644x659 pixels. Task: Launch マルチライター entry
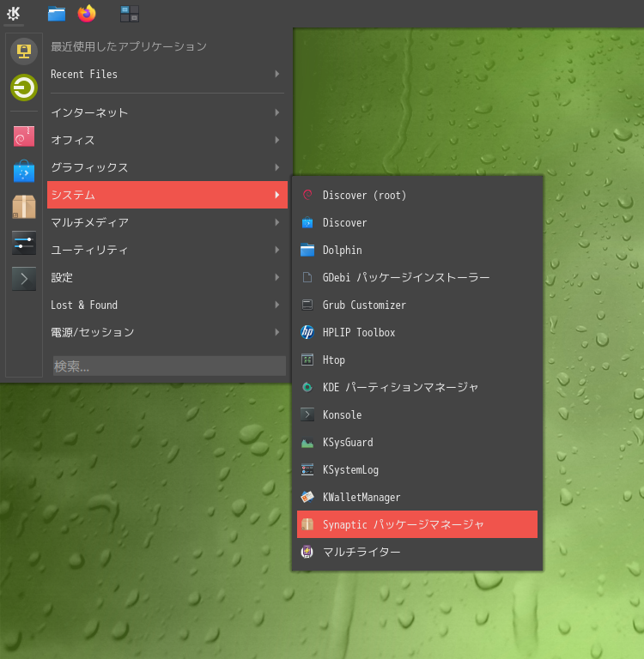[x=417, y=552]
